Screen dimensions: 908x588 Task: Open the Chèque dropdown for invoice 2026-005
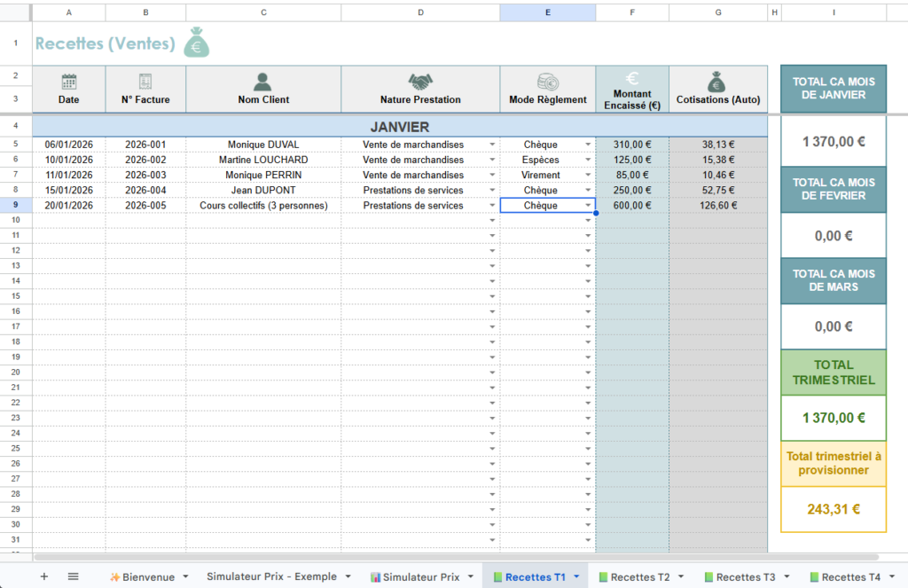pos(585,205)
